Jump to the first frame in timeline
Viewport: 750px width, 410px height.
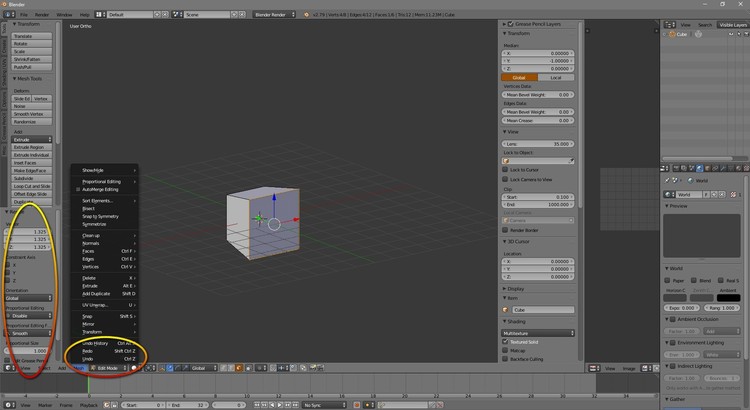[257, 405]
